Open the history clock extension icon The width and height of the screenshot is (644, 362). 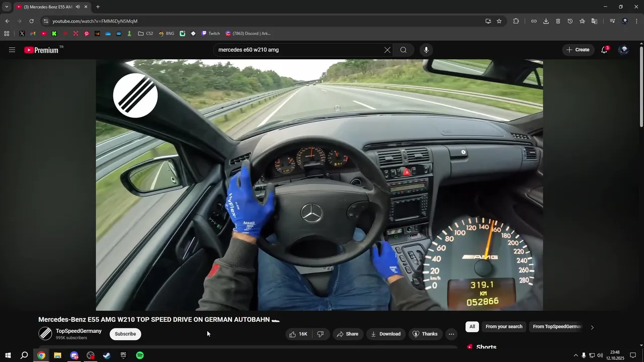pyautogui.click(x=570, y=21)
